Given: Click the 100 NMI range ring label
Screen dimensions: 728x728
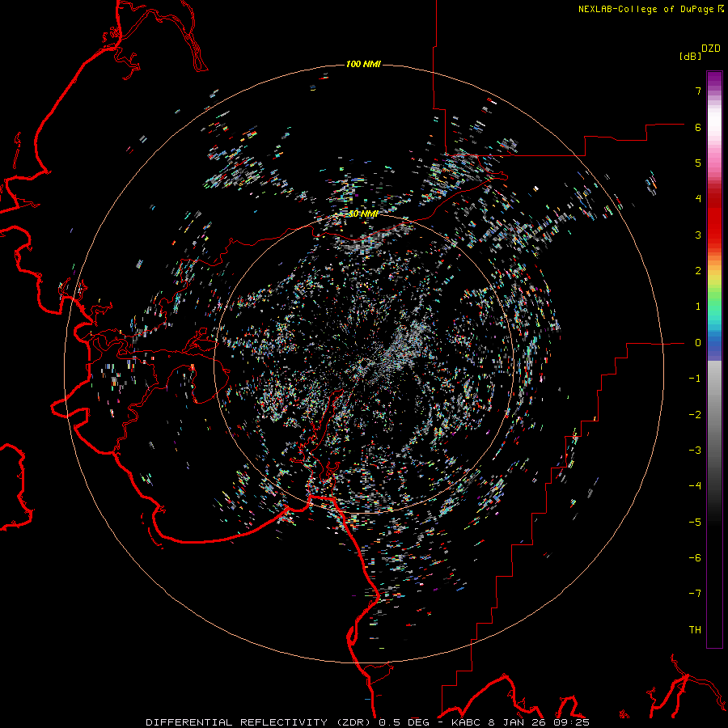Looking at the screenshot, I should pos(363,64).
